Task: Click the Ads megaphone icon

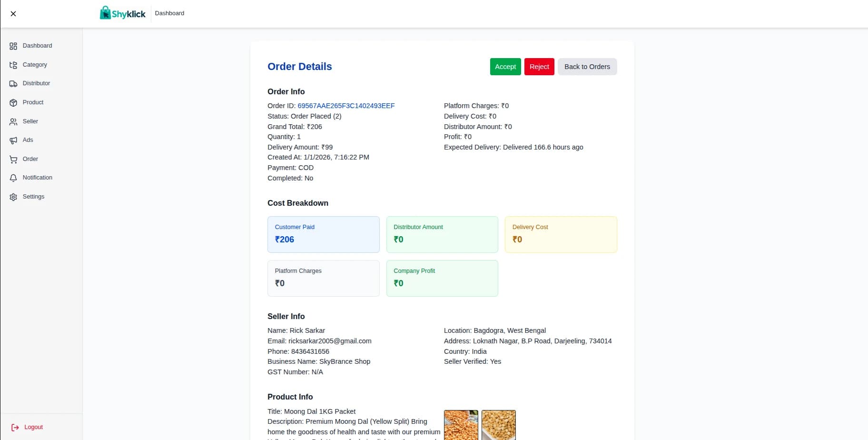Action: tap(13, 140)
